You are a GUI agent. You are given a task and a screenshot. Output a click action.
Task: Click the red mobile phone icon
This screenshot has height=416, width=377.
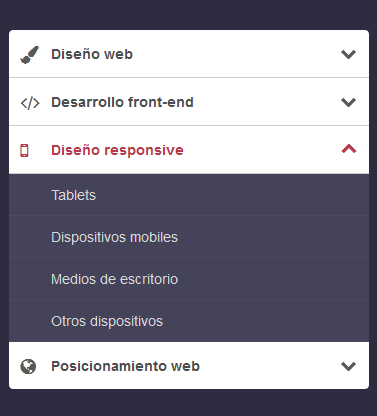[x=24, y=151]
